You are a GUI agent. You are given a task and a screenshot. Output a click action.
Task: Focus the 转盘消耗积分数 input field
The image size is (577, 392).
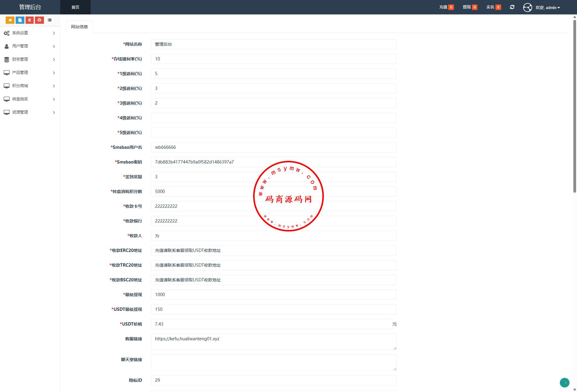point(274,191)
